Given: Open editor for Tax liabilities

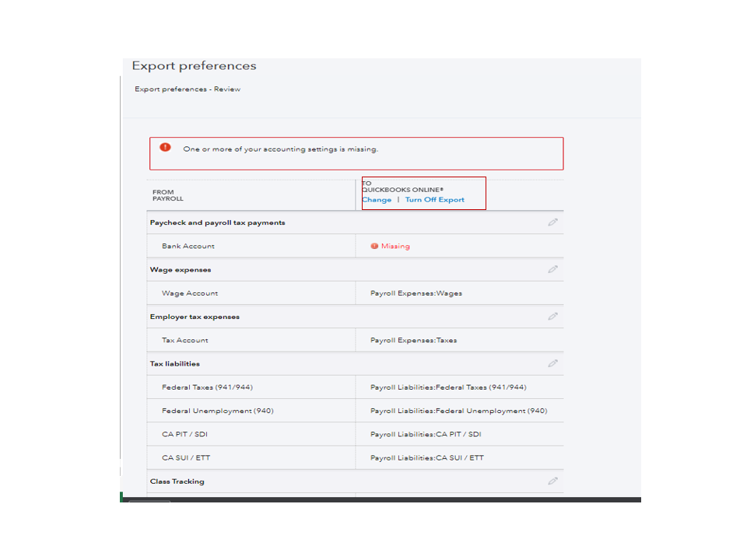Looking at the screenshot, I should pyautogui.click(x=552, y=363).
